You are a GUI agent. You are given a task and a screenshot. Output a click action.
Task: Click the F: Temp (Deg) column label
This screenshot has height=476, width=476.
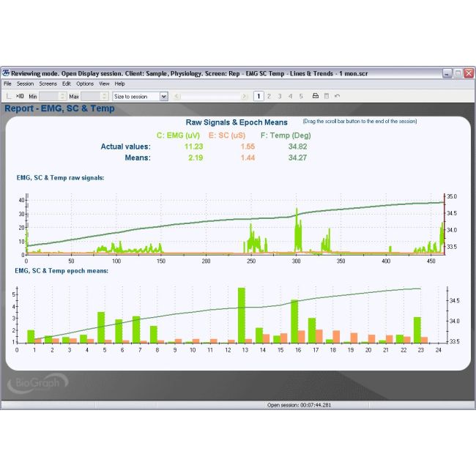pyautogui.click(x=286, y=135)
